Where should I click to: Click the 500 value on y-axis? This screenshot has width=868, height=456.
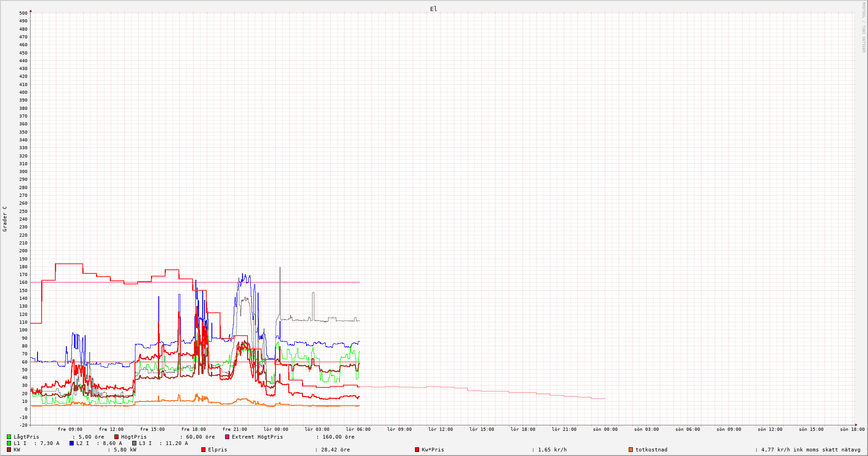pos(23,13)
